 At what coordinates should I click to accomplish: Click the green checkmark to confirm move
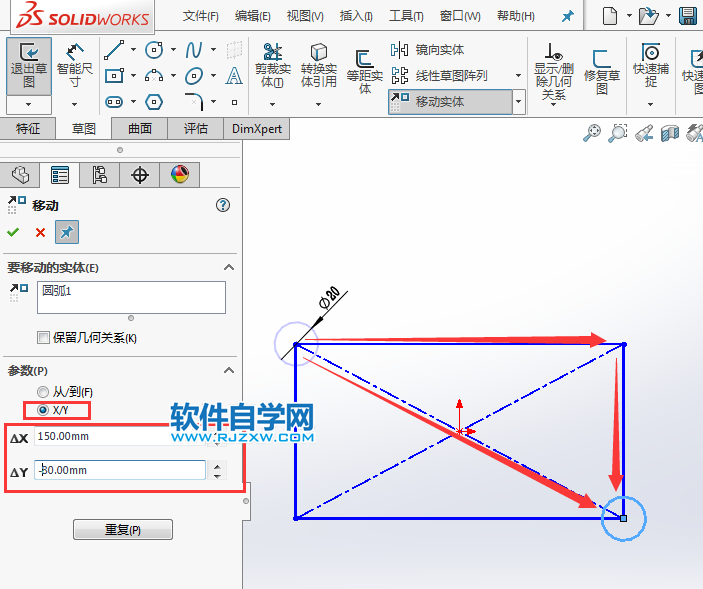click(13, 232)
